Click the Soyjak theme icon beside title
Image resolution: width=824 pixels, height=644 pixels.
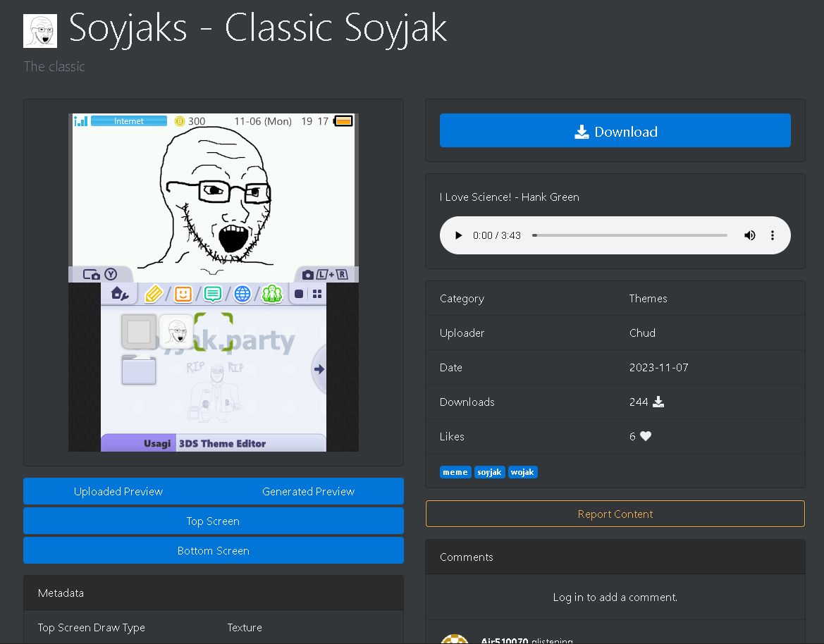pyautogui.click(x=40, y=31)
